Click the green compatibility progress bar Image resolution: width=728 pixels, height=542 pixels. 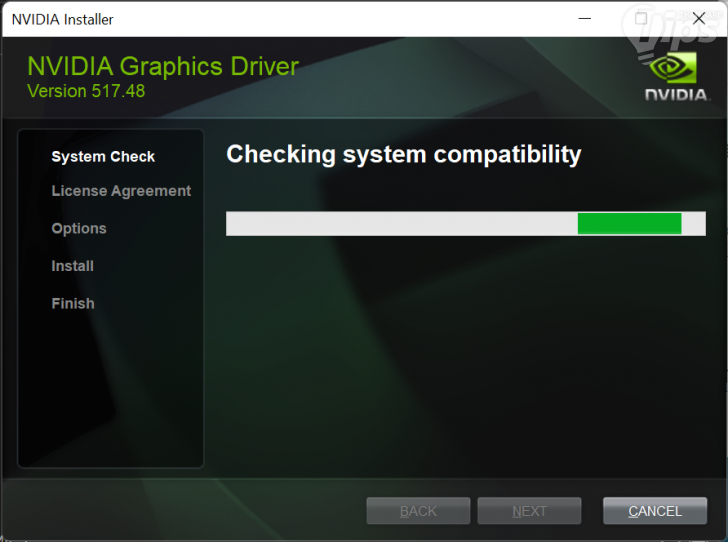tap(466, 223)
